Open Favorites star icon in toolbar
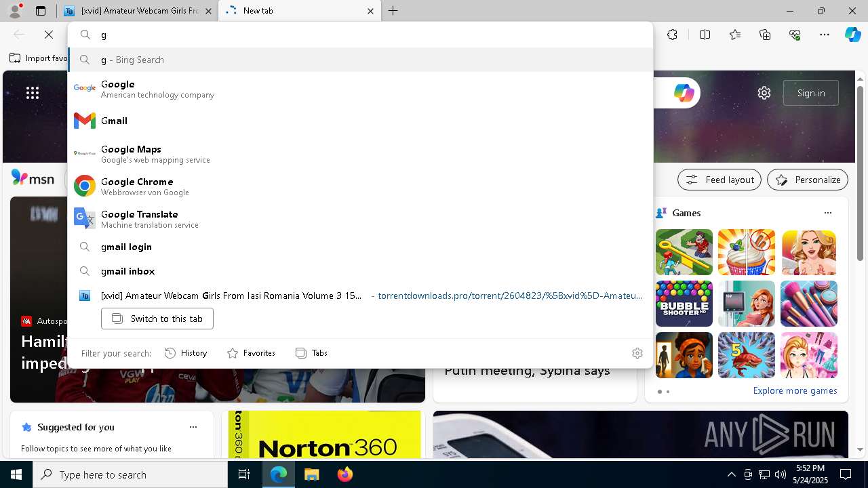868x488 pixels. [x=735, y=35]
